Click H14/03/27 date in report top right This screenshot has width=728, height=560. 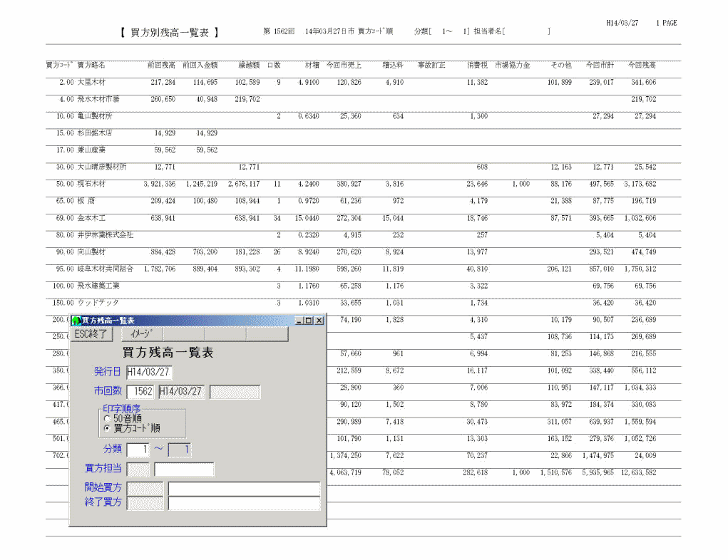point(622,24)
